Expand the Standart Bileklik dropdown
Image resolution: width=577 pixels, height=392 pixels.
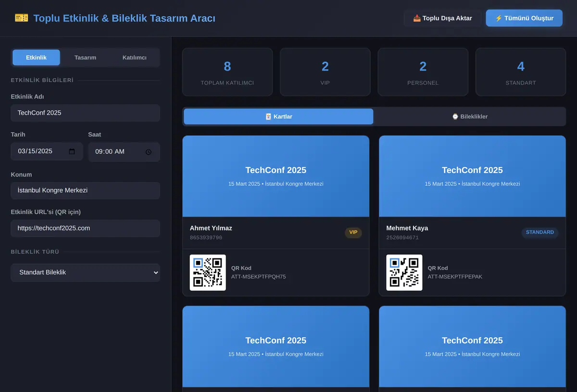click(86, 272)
